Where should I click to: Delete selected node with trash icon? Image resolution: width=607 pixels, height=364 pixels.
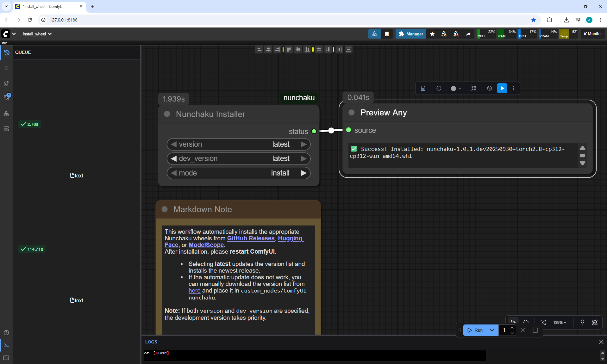[x=423, y=88]
